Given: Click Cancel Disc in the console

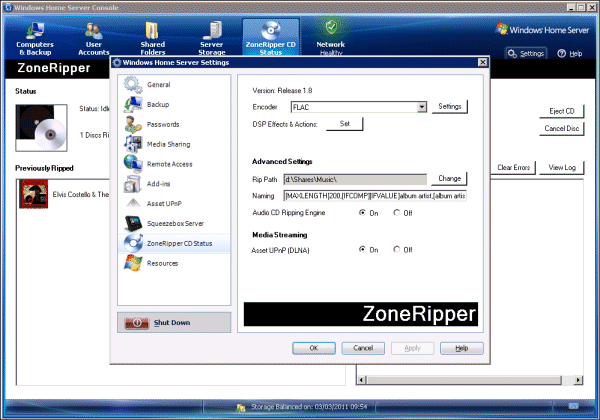Looking at the screenshot, I should (x=561, y=128).
